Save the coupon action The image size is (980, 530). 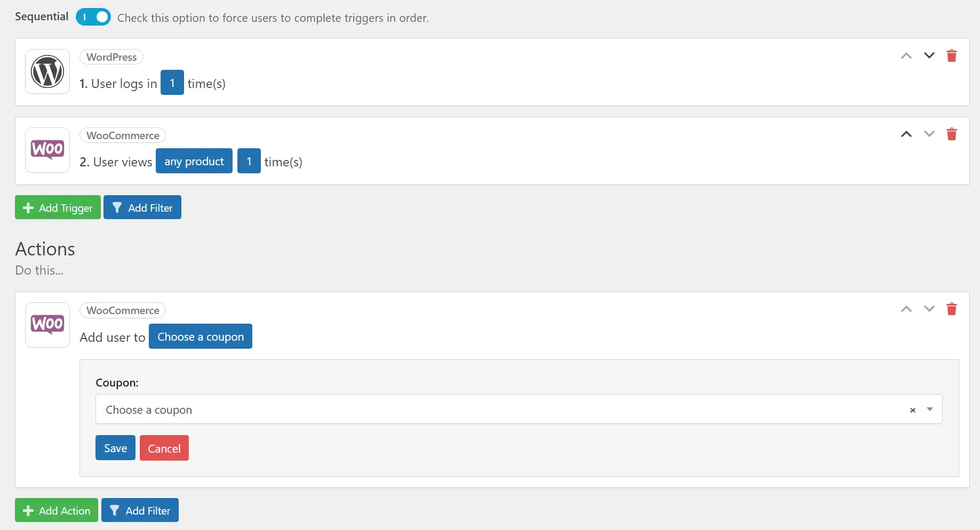click(x=115, y=448)
